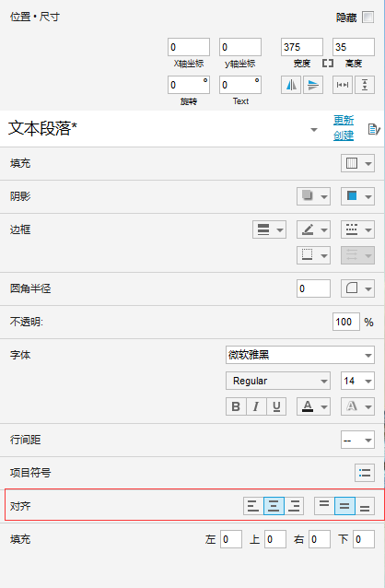Viewport: 385px width, 588px height.
Task: Fit width to text icon
Action: [x=343, y=85]
